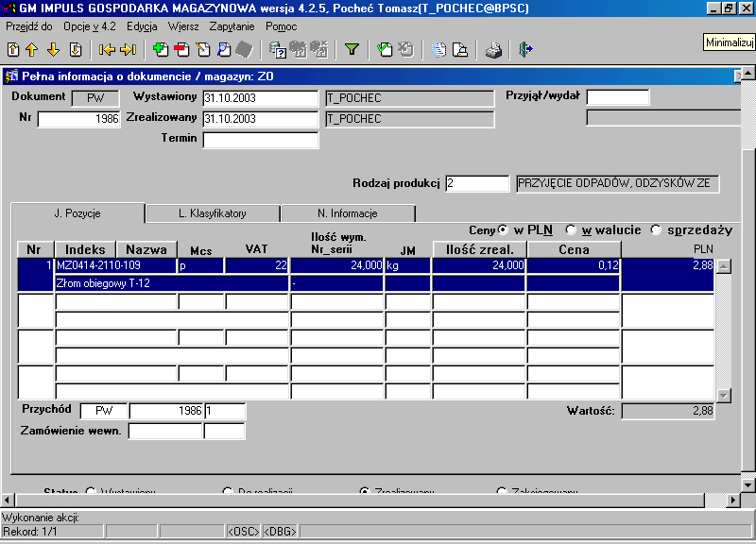Viewport: 756px width, 544px height.
Task: Click price cell '0,12'
Action: 574,265
